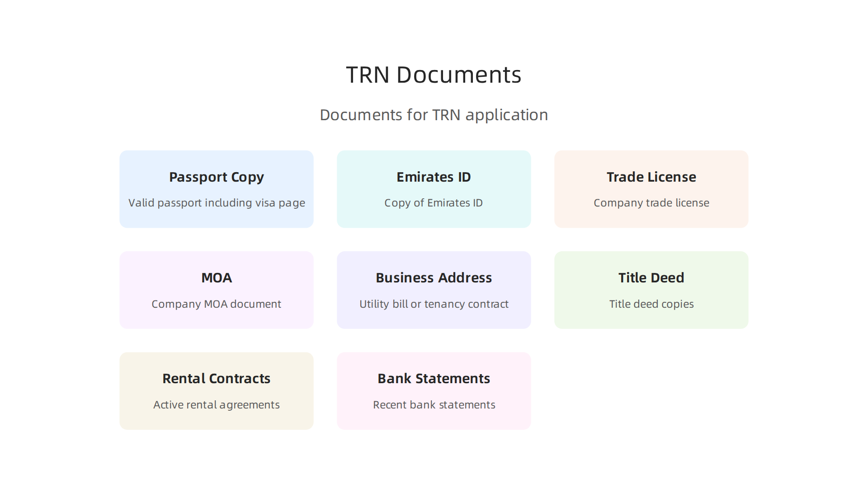This screenshot has width=868, height=488.
Task: Click 'Company MOA document' description
Action: pos(217,304)
